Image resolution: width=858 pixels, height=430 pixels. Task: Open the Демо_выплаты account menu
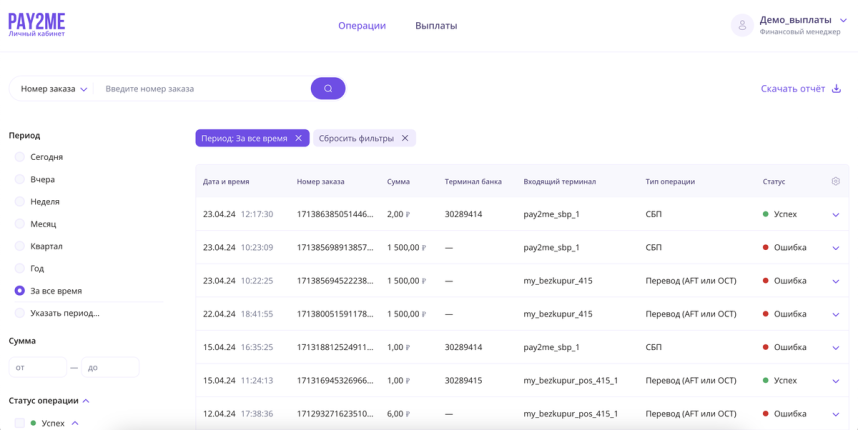tap(842, 20)
